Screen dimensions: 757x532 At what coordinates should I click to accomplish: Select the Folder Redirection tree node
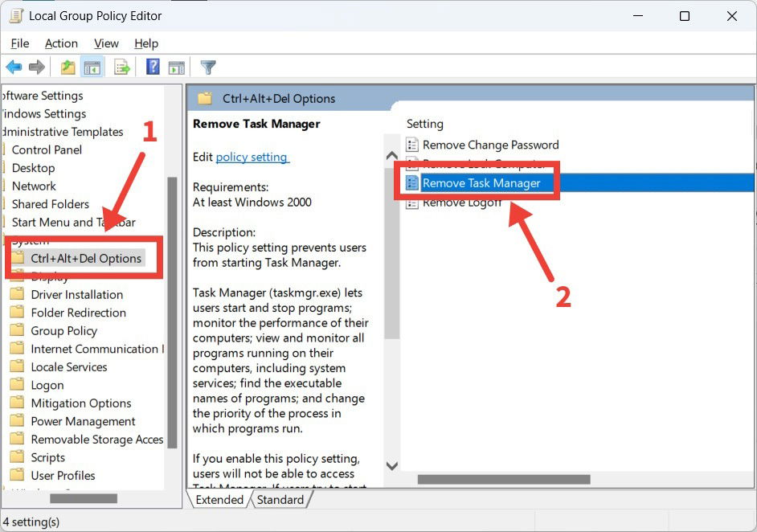78,313
